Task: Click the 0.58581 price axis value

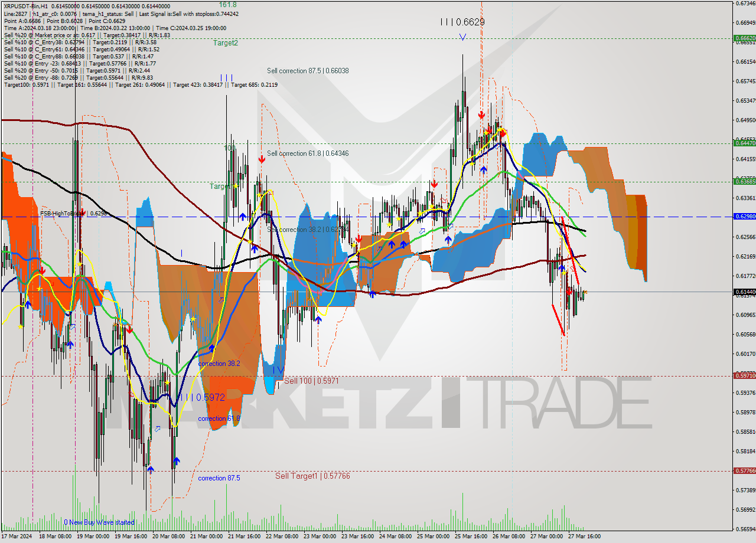Action: 745,431
